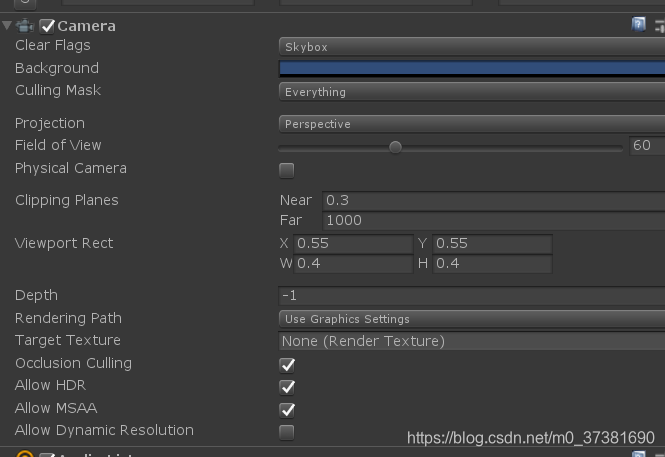Image resolution: width=665 pixels, height=457 pixels.
Task: Click the Depth label
Action: tap(36, 295)
